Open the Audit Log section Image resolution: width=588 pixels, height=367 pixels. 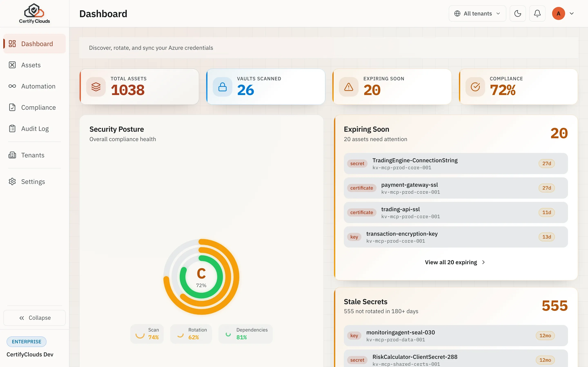(35, 129)
